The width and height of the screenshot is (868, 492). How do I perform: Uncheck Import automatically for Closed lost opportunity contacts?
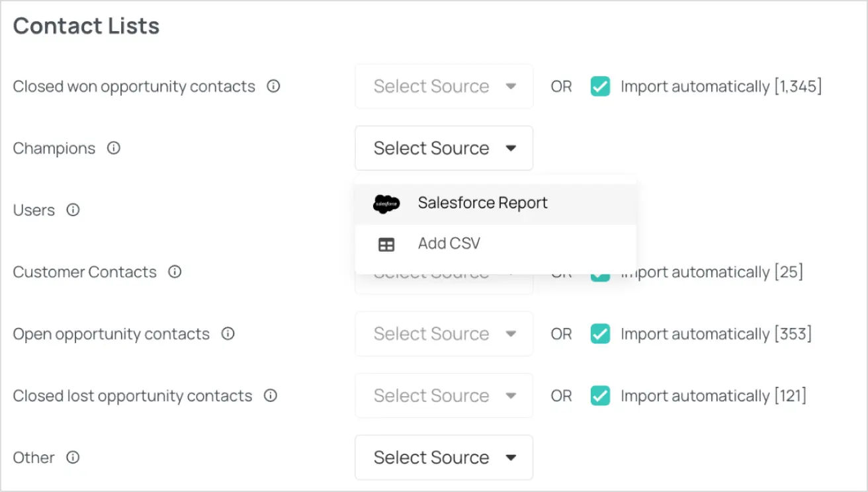tap(600, 395)
